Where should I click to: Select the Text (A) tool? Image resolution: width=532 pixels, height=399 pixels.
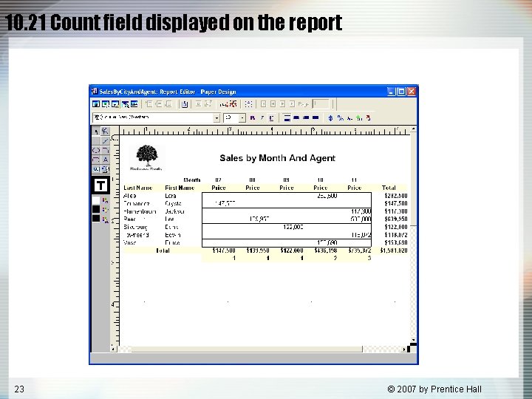[105, 159]
